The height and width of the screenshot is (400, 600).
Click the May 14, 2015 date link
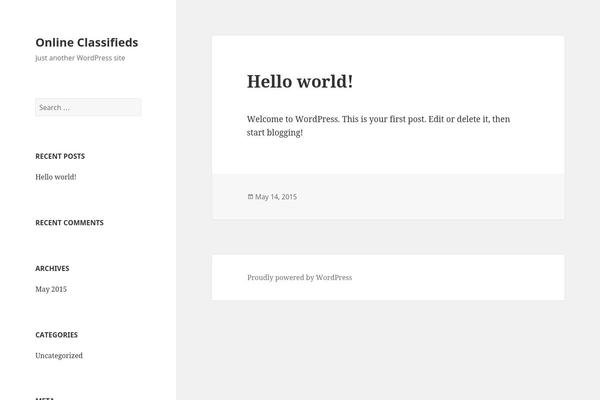[276, 197]
